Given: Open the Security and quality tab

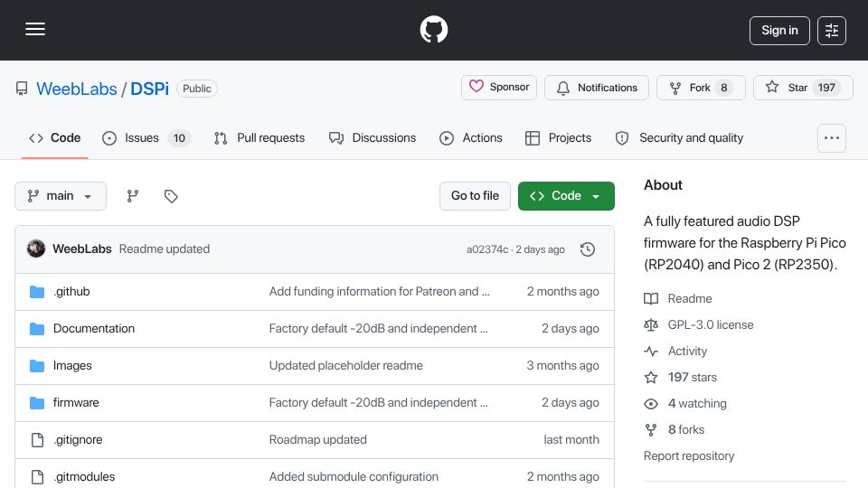Looking at the screenshot, I should tap(679, 137).
